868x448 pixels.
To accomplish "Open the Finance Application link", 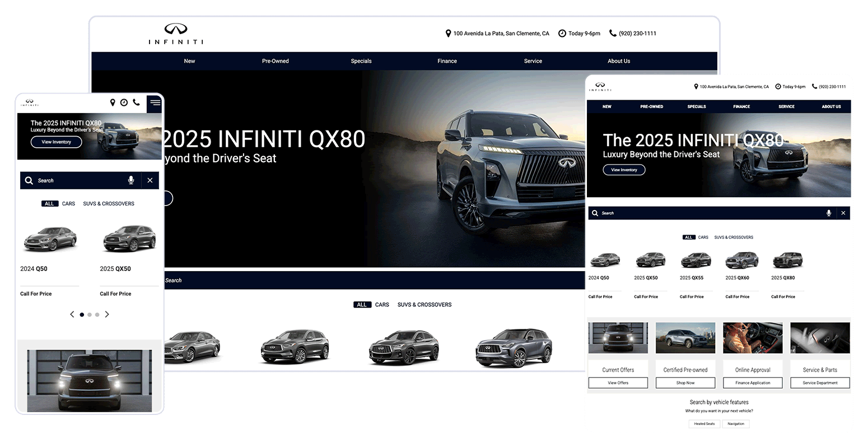I will tap(752, 382).
